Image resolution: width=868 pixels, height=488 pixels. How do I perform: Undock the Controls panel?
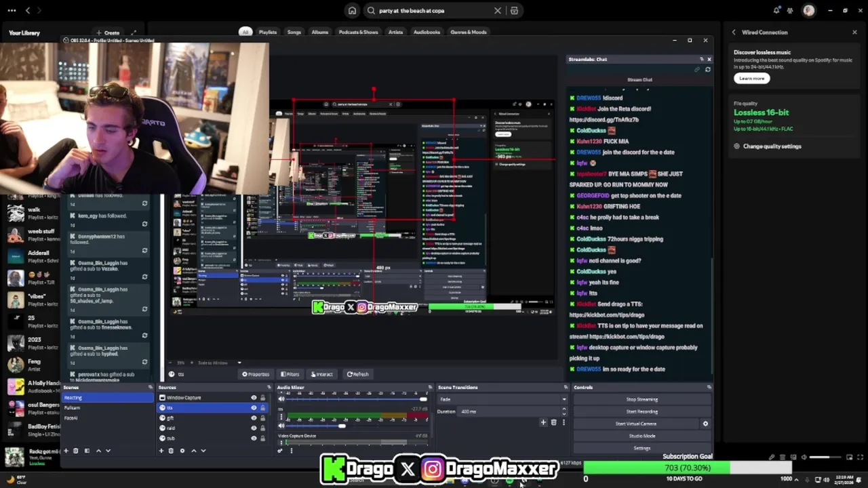709,388
